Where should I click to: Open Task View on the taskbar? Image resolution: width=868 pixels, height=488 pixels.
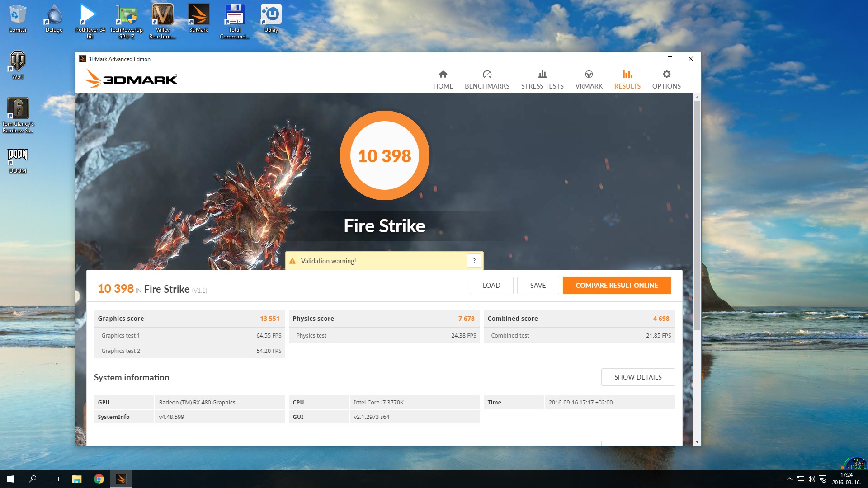[54, 479]
